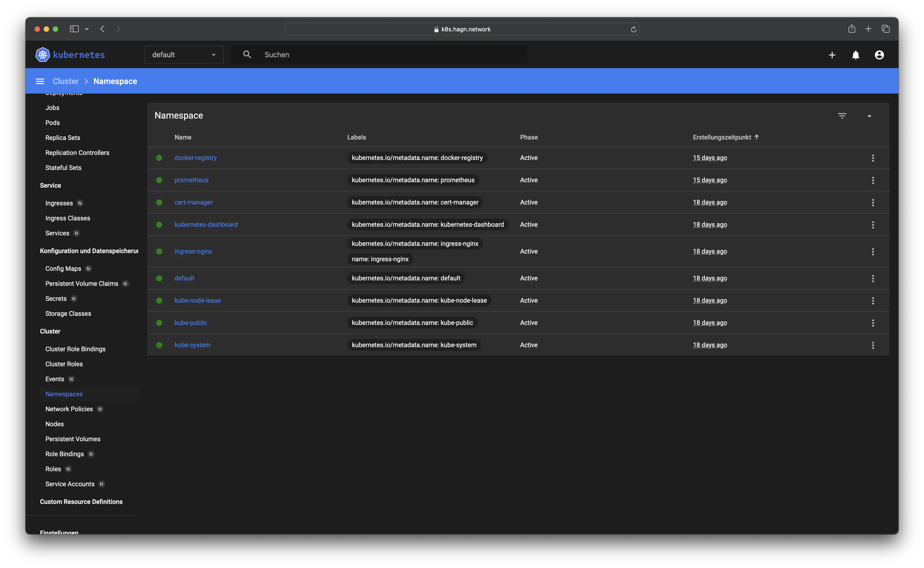Open Pods in the sidebar
This screenshot has height=568, width=924.
(x=53, y=123)
